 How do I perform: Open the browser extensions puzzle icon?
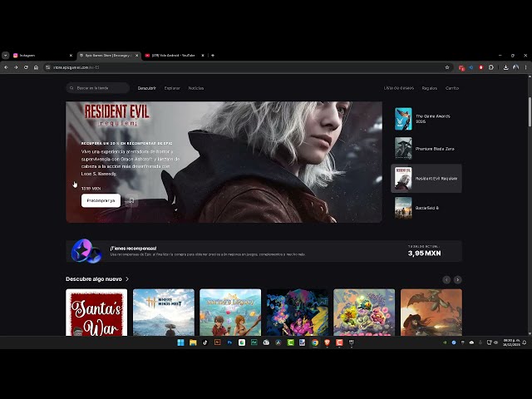[x=491, y=67]
